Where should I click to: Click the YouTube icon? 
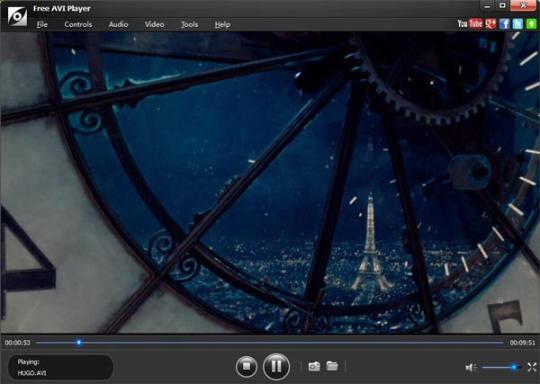point(470,23)
